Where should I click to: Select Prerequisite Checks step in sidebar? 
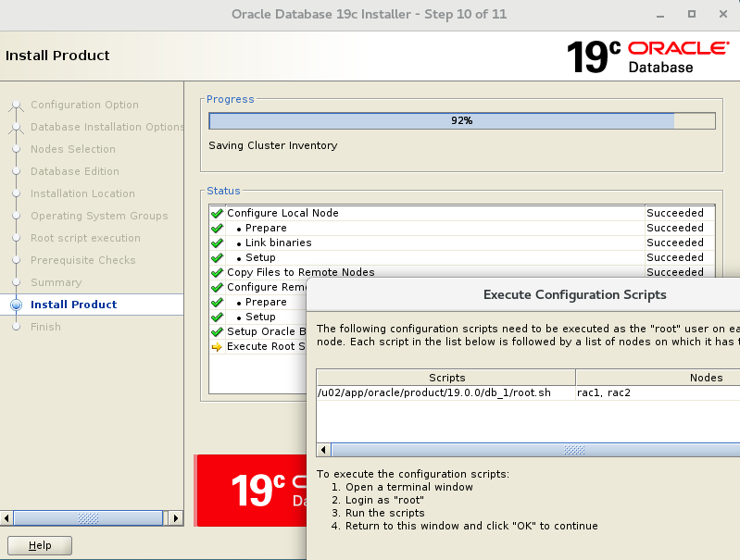pyautogui.click(x=82, y=260)
